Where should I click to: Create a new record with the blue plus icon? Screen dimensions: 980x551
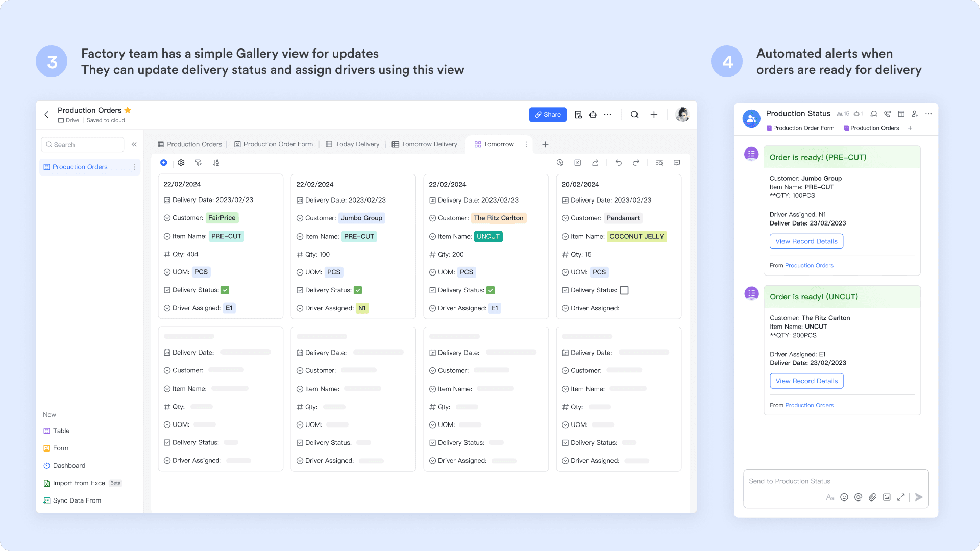click(164, 162)
